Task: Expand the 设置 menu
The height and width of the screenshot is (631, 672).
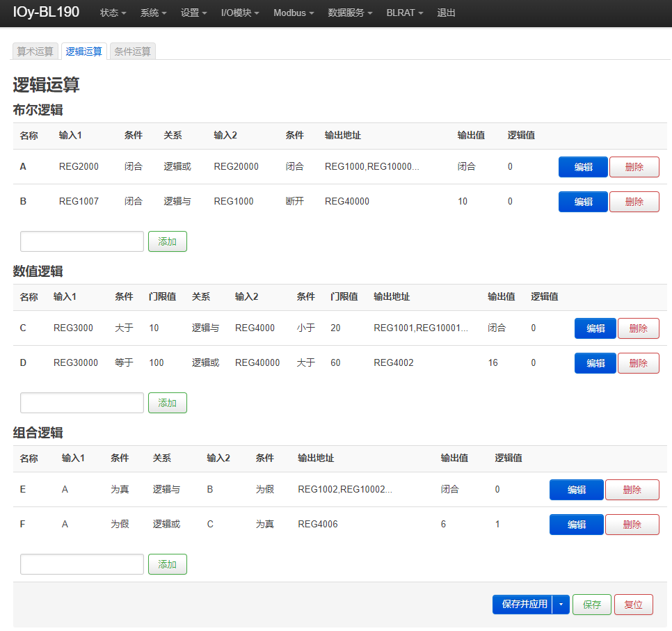Action: tap(193, 13)
